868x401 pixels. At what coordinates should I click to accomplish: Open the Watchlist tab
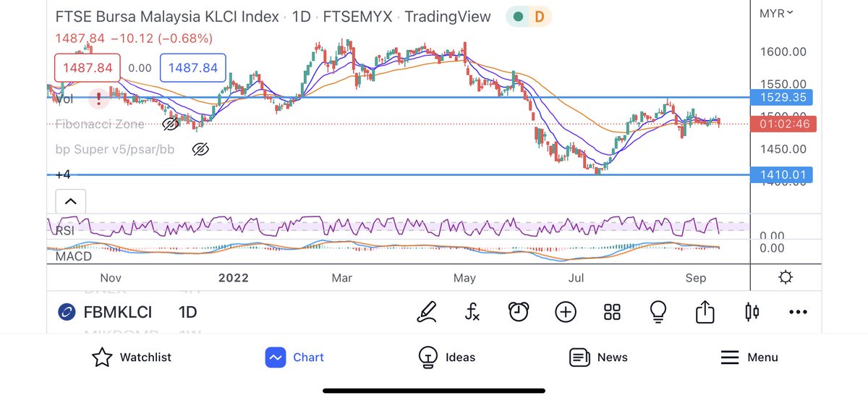click(x=132, y=357)
